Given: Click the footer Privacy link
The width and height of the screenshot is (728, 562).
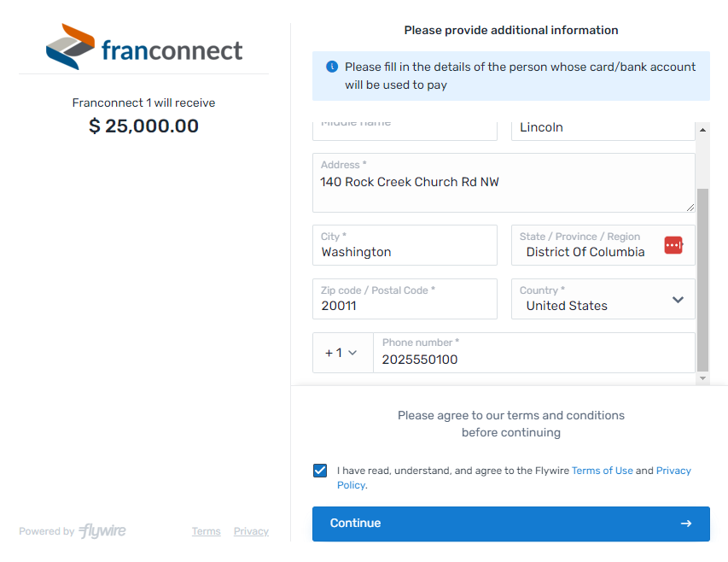Looking at the screenshot, I should point(251,531).
